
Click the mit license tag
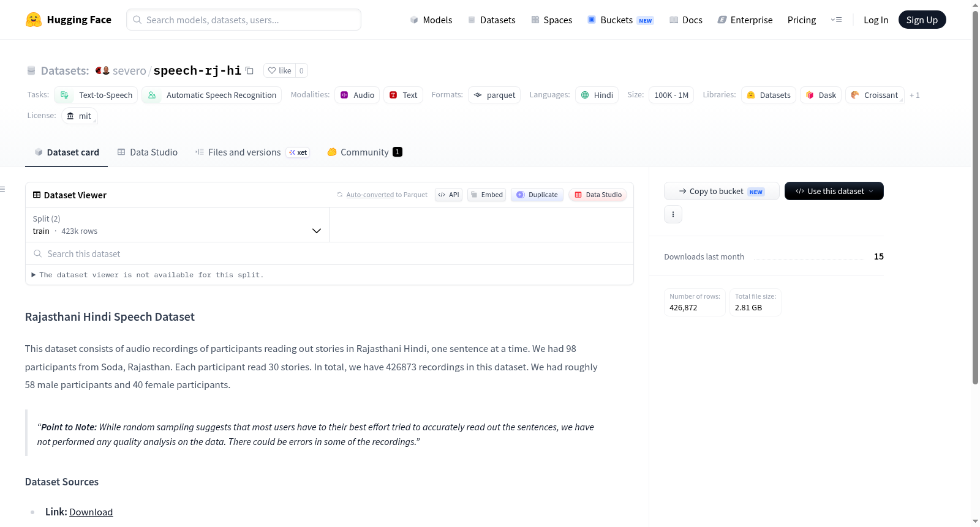click(x=80, y=116)
